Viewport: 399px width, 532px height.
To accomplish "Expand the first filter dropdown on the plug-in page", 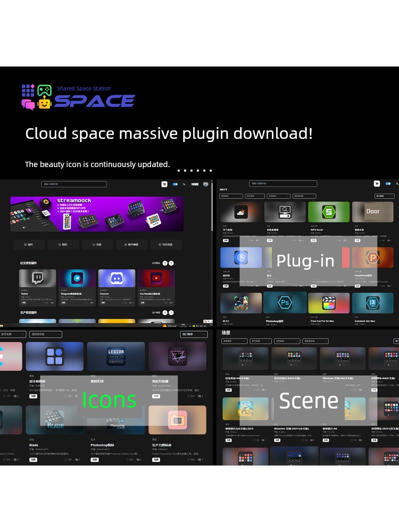I will pyautogui.click(x=231, y=196).
